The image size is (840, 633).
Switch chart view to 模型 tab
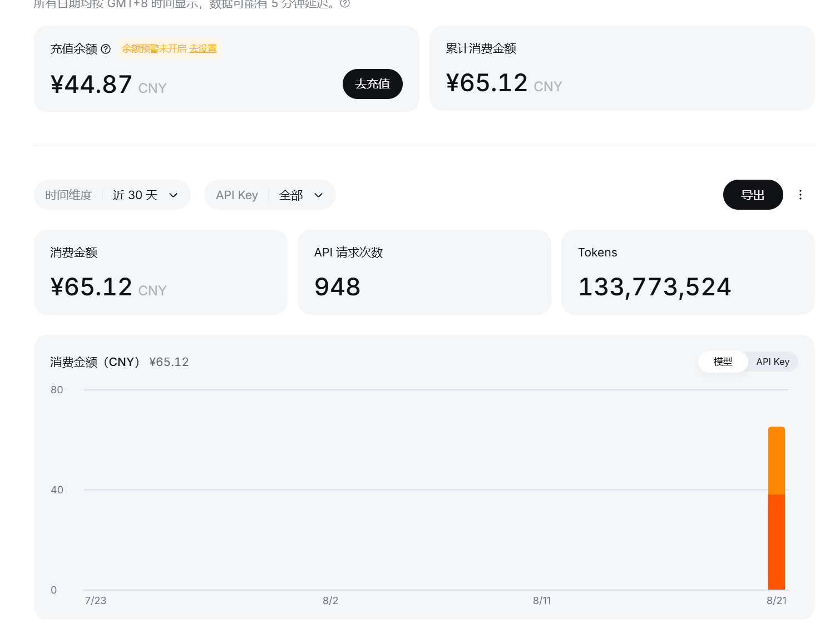pos(723,362)
